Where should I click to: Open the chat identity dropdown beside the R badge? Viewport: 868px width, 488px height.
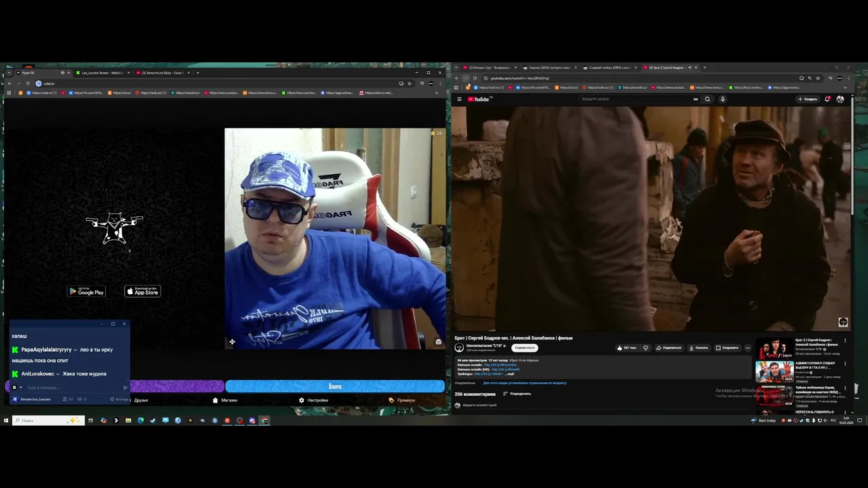coord(21,388)
